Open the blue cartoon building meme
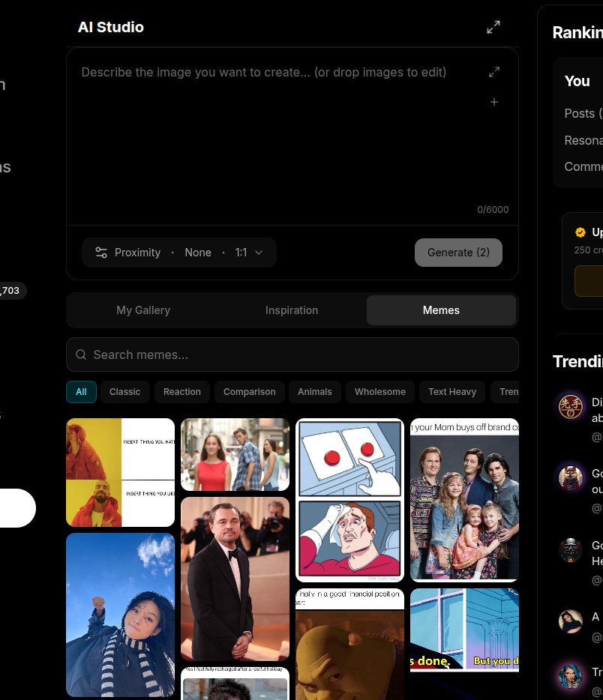Screen dimensions: 603x700 click(x=464, y=630)
